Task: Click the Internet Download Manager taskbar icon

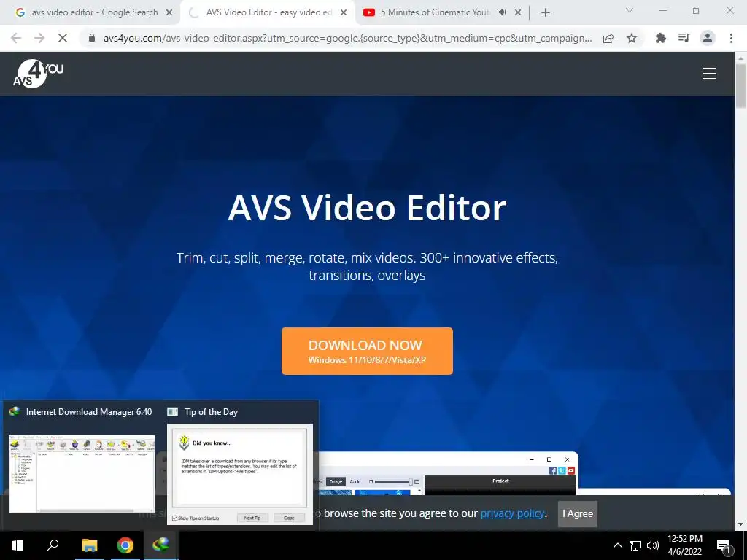Action: point(160,545)
